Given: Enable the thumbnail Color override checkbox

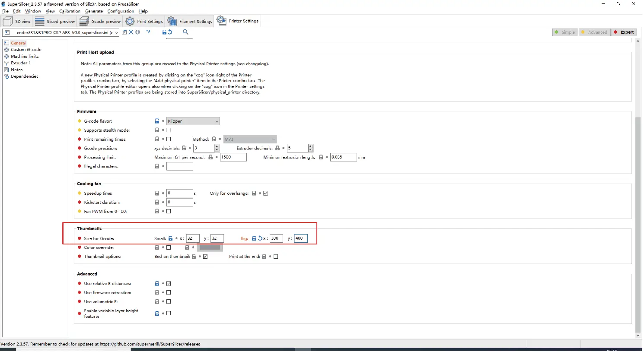Looking at the screenshot, I should click(x=169, y=247).
